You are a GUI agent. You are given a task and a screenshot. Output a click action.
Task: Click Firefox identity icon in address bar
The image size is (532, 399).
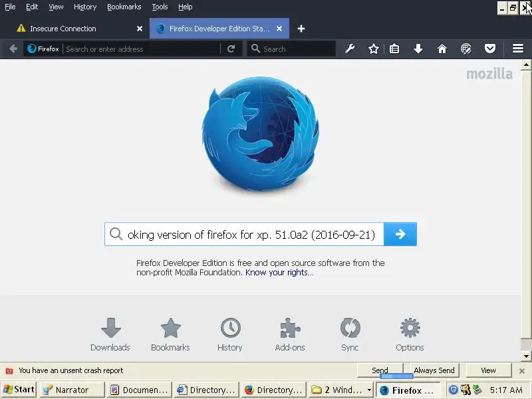tap(43, 49)
